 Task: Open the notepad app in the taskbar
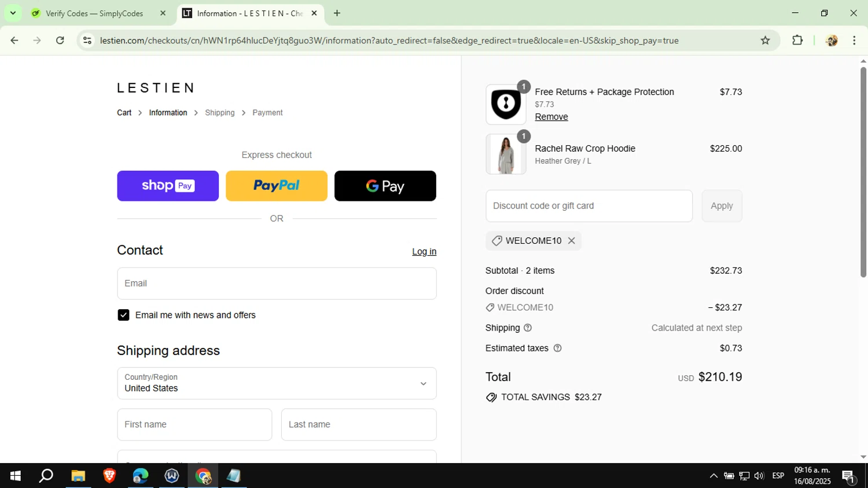point(234,476)
